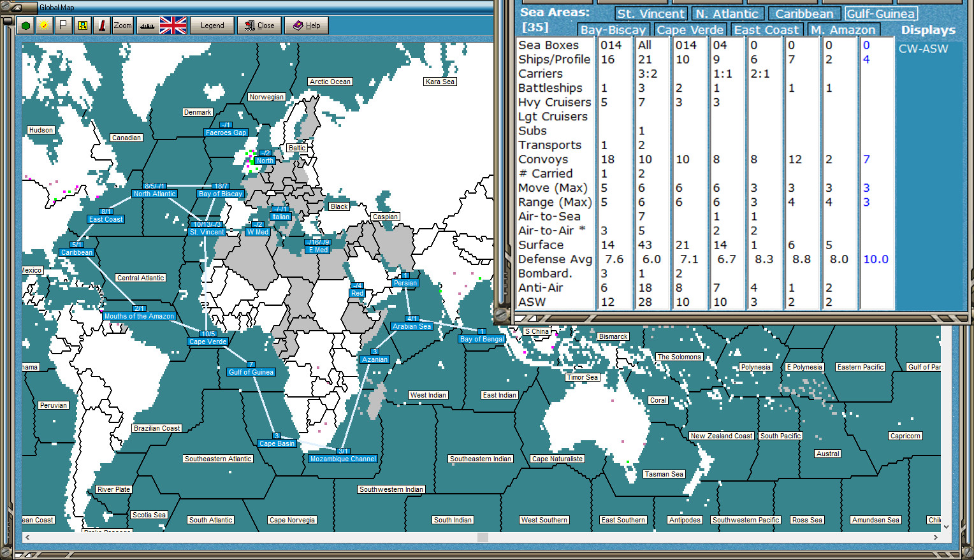Click the Tasman Sea label

coord(664,474)
